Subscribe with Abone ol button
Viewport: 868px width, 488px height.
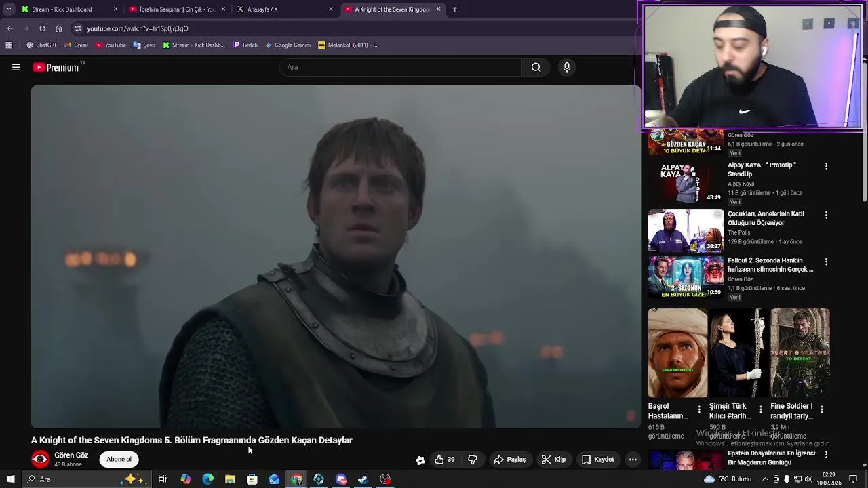point(119,460)
